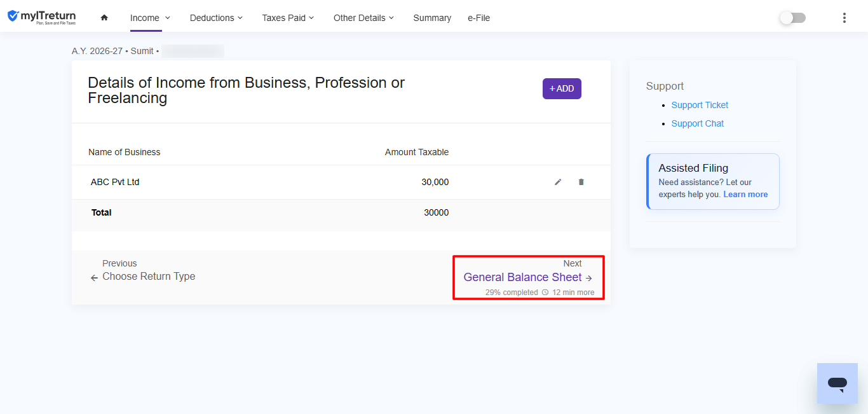This screenshot has height=414, width=868.
Task: Go to the home icon in navbar
Action: [x=104, y=18]
